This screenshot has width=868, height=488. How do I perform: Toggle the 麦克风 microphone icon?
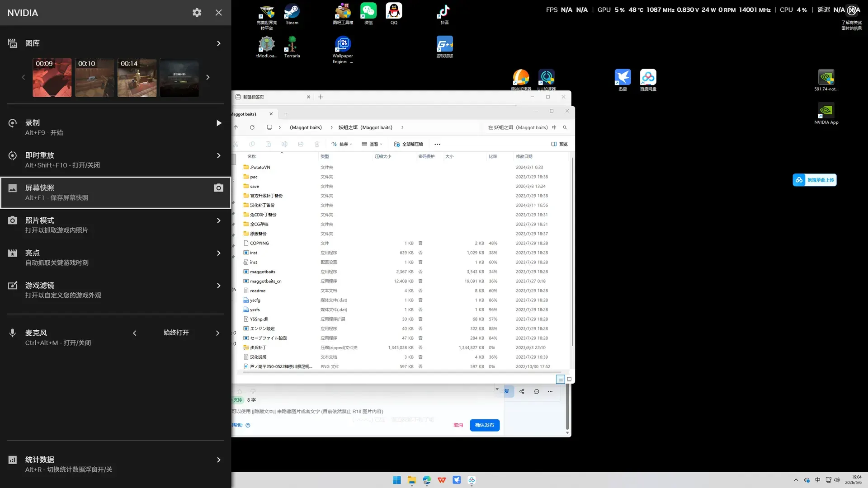click(13, 333)
